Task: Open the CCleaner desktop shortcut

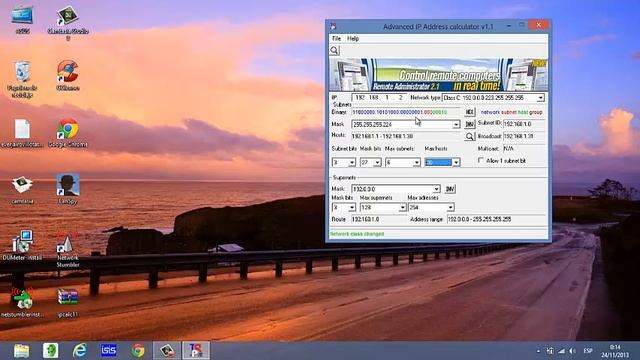Action: 68,76
